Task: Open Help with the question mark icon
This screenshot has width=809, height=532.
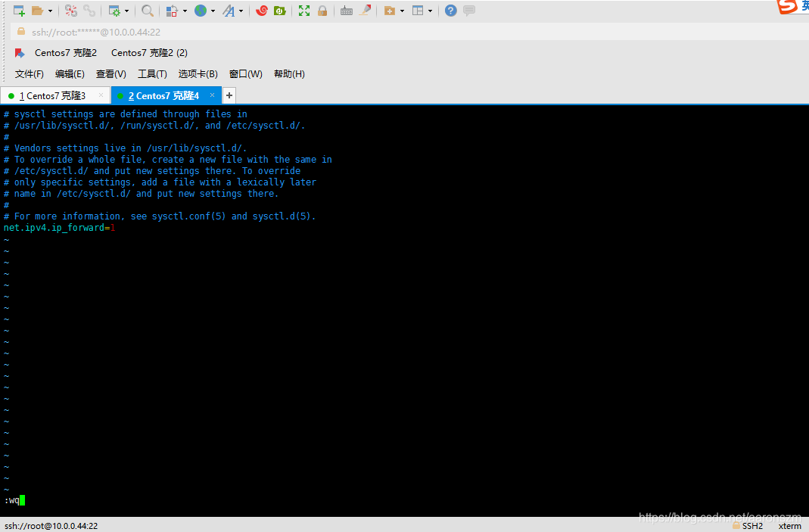Action: [x=451, y=11]
